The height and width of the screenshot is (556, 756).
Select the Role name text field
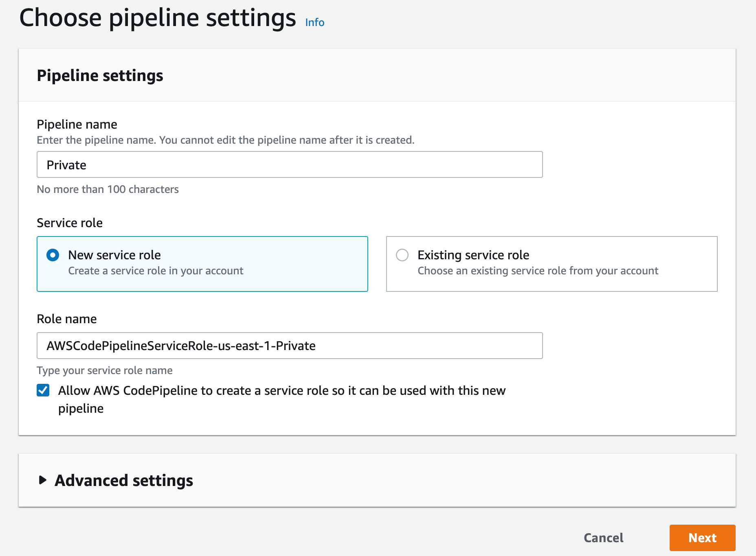(x=289, y=346)
